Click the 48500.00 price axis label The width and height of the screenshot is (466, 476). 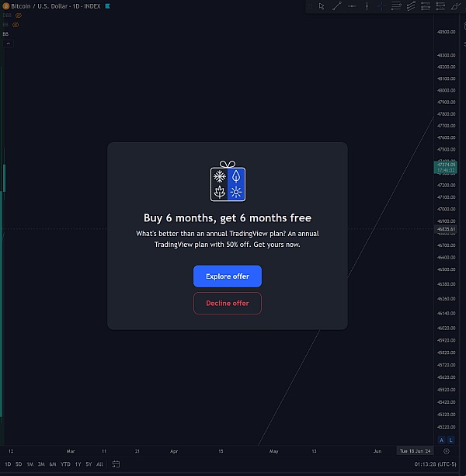pos(446,32)
